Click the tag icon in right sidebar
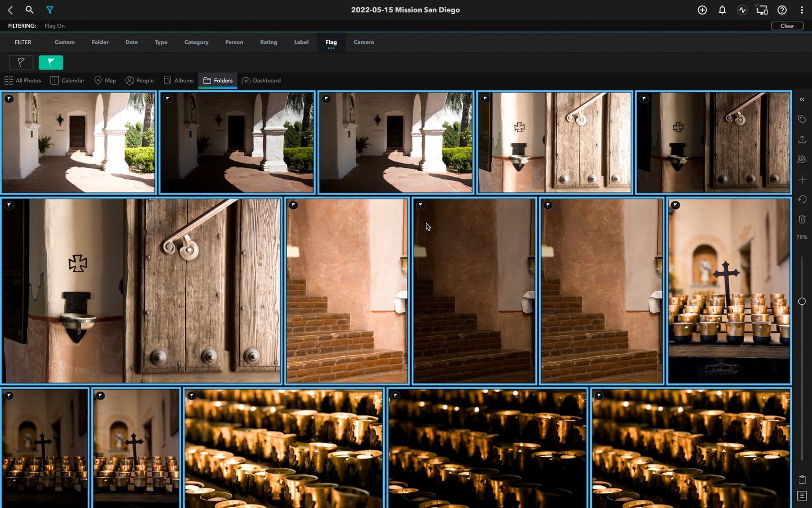812x508 pixels. click(802, 119)
